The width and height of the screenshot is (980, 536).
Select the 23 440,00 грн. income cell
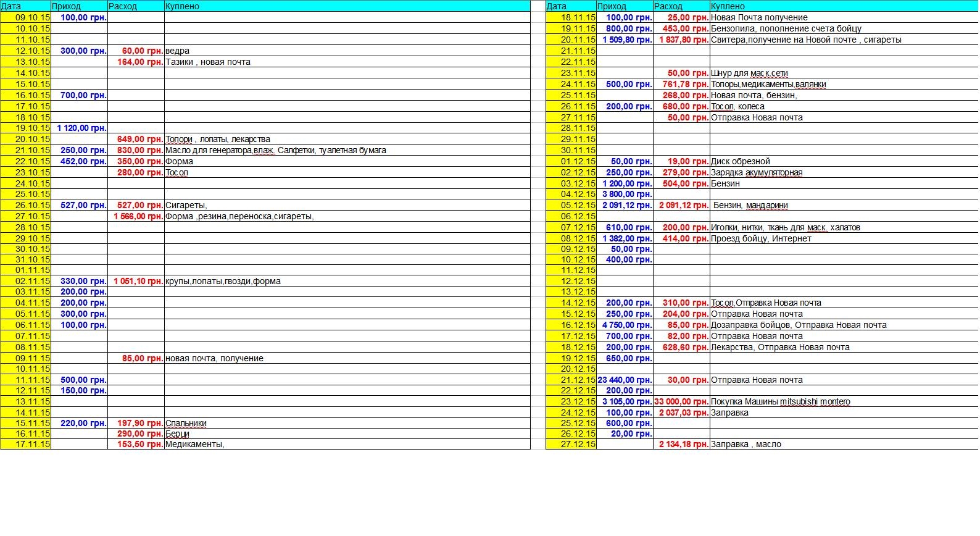click(x=625, y=380)
